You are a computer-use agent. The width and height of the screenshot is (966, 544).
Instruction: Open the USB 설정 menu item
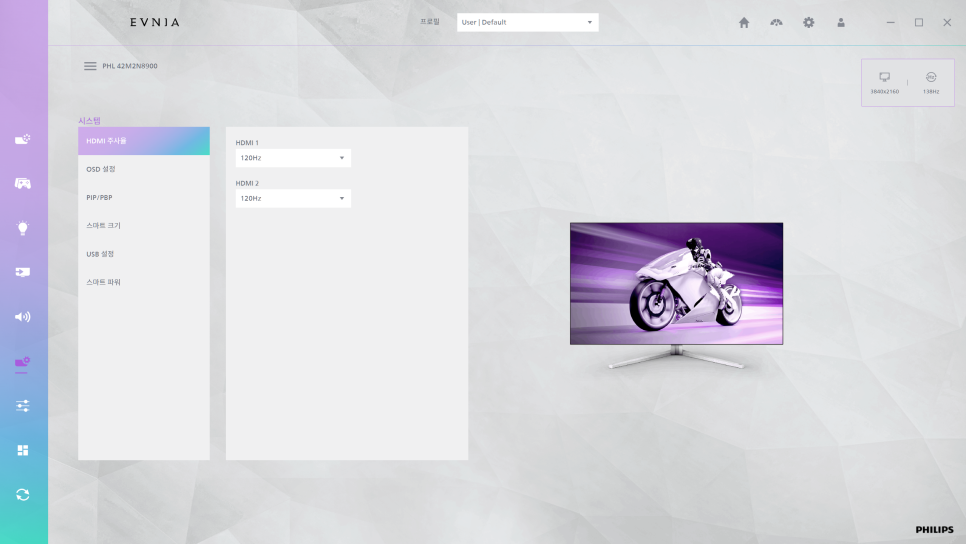143,254
